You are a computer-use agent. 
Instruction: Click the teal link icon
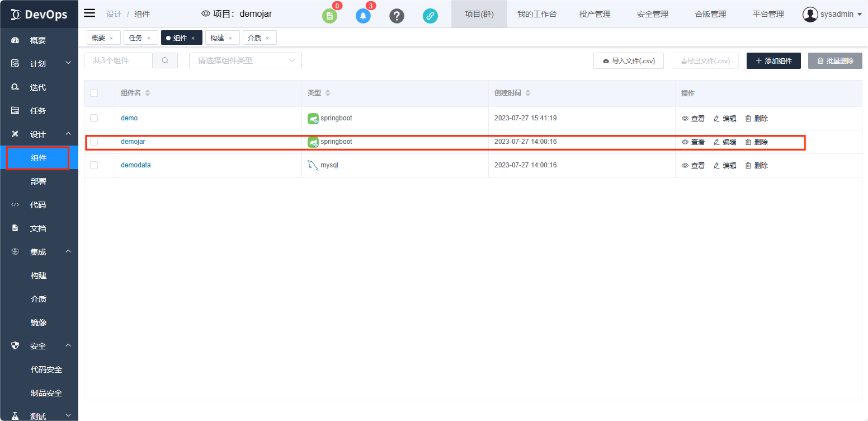[x=430, y=16]
